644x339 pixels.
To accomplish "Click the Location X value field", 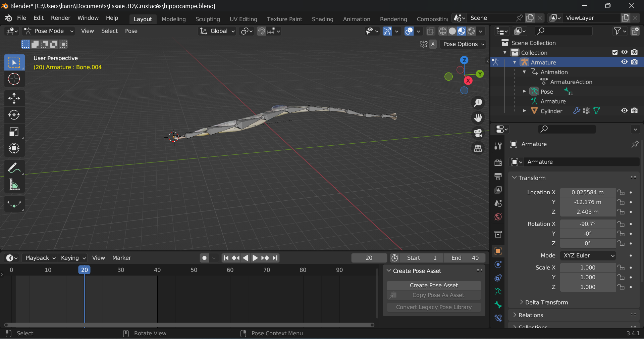I will pos(587,192).
